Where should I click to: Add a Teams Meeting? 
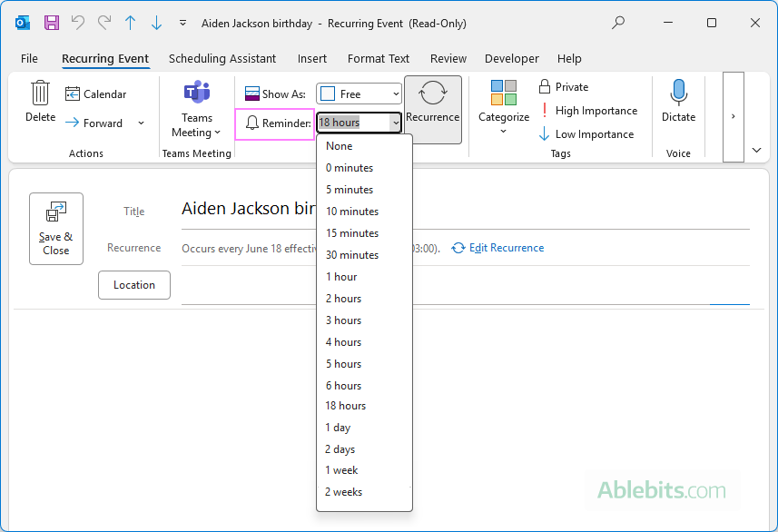(x=196, y=109)
